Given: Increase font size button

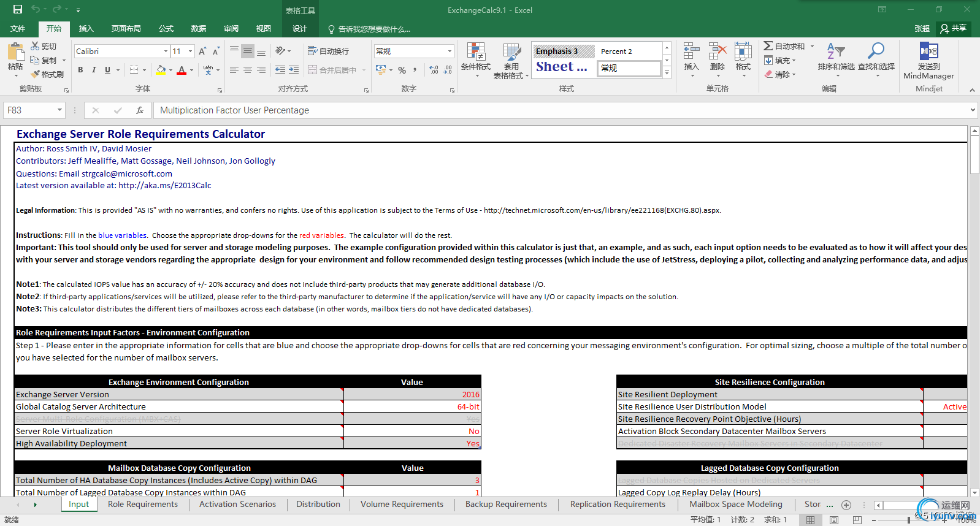Looking at the screenshot, I should pyautogui.click(x=202, y=51).
